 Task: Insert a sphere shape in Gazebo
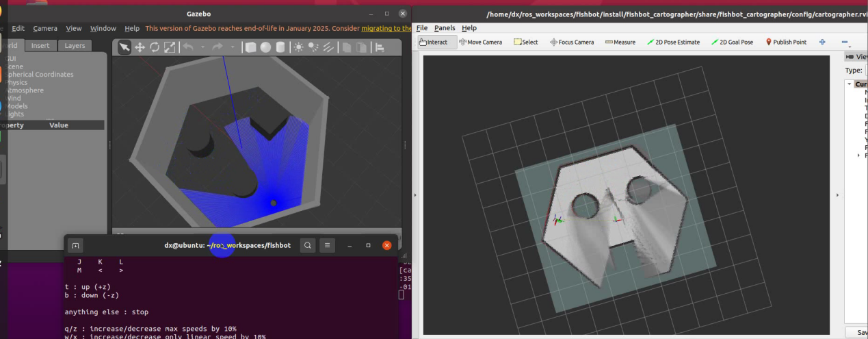coord(265,47)
